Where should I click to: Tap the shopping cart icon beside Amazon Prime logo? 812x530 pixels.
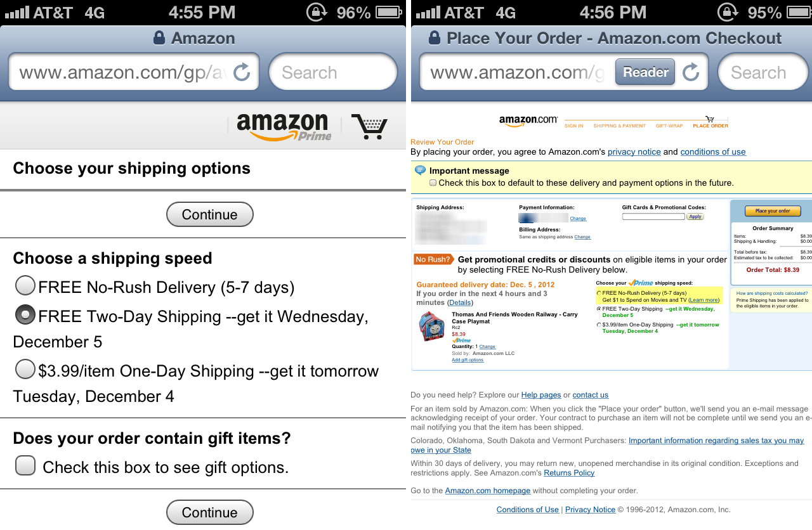pyautogui.click(x=369, y=126)
